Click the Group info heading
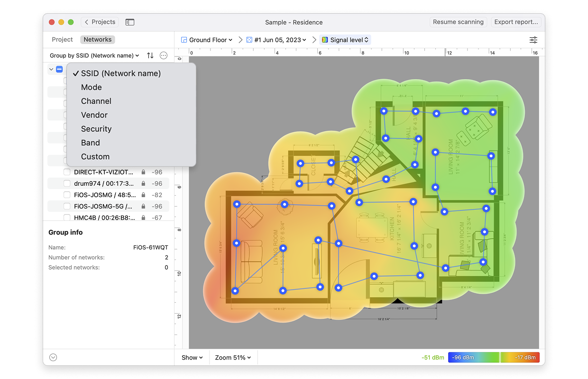This screenshot has width=588, height=379. click(x=65, y=233)
